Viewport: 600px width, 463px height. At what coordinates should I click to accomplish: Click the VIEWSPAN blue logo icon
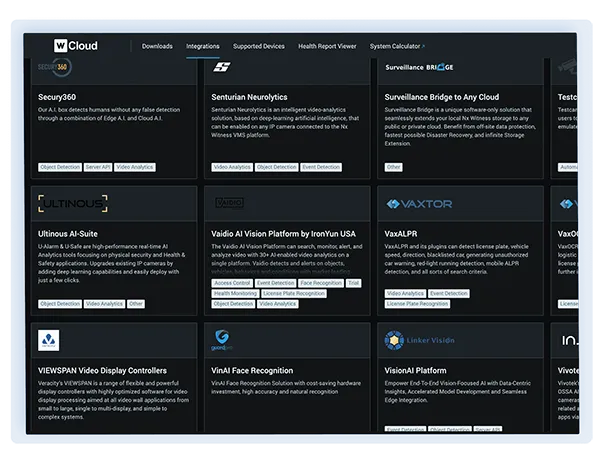click(x=49, y=341)
